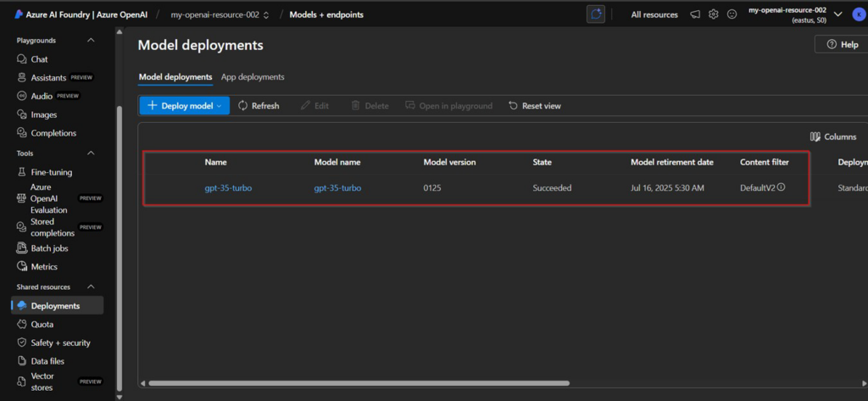Click the Audio playground icon

[21, 96]
